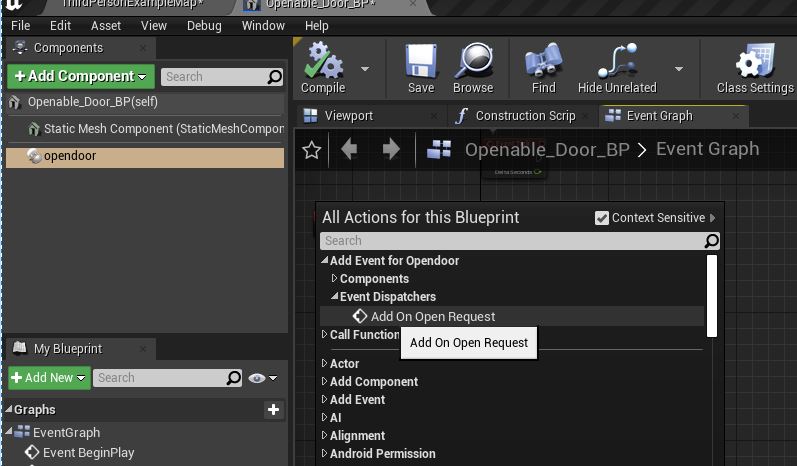Click the Static Mesh Component icon
This screenshot has width=797, height=466.
pos(34,129)
